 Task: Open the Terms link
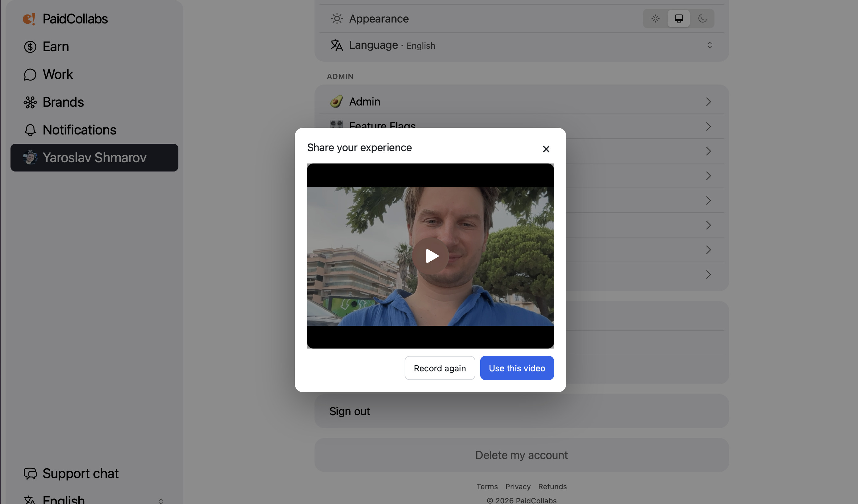[487, 487]
